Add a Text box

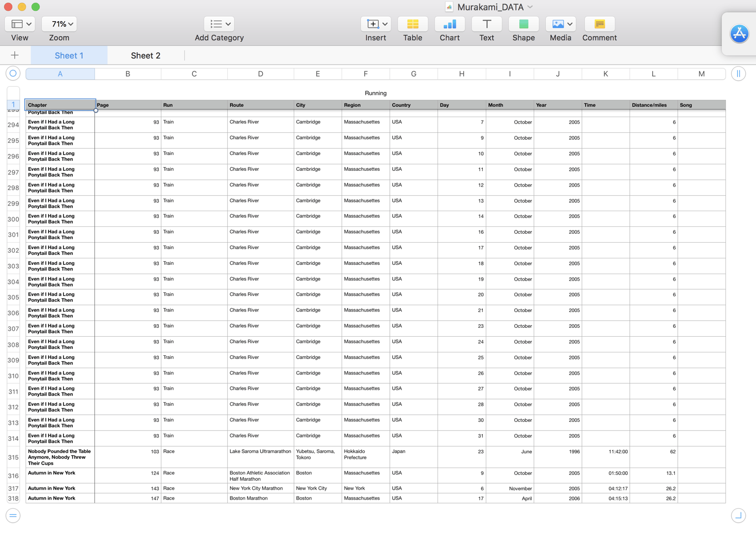click(486, 24)
